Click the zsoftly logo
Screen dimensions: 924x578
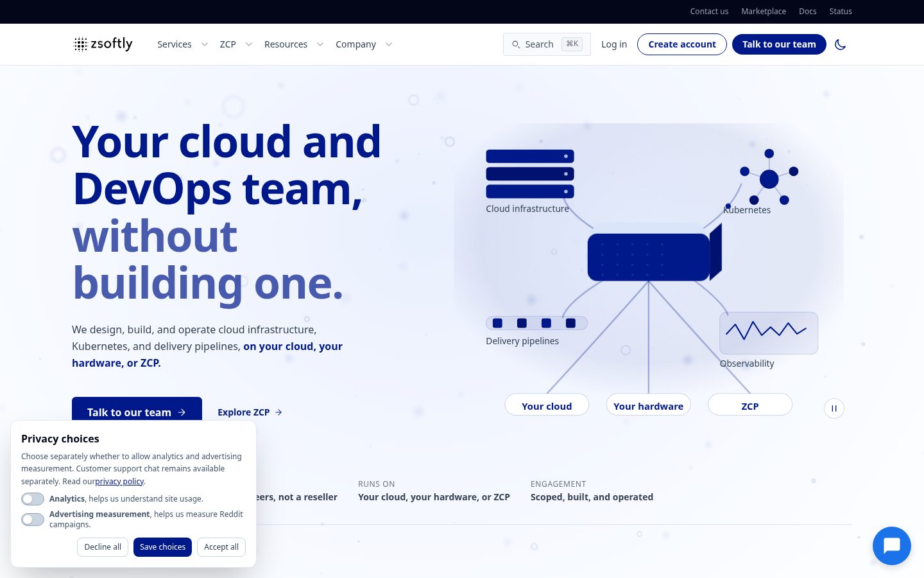pos(103,44)
